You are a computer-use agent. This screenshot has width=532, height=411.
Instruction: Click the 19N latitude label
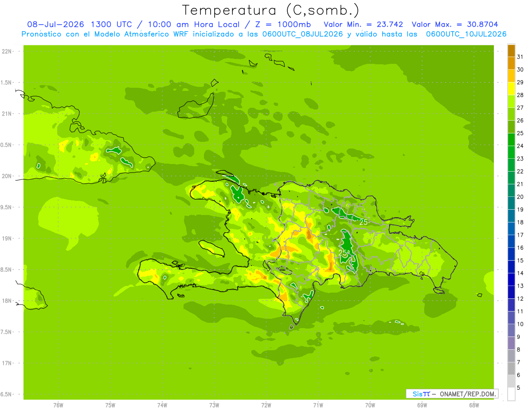[7, 238]
